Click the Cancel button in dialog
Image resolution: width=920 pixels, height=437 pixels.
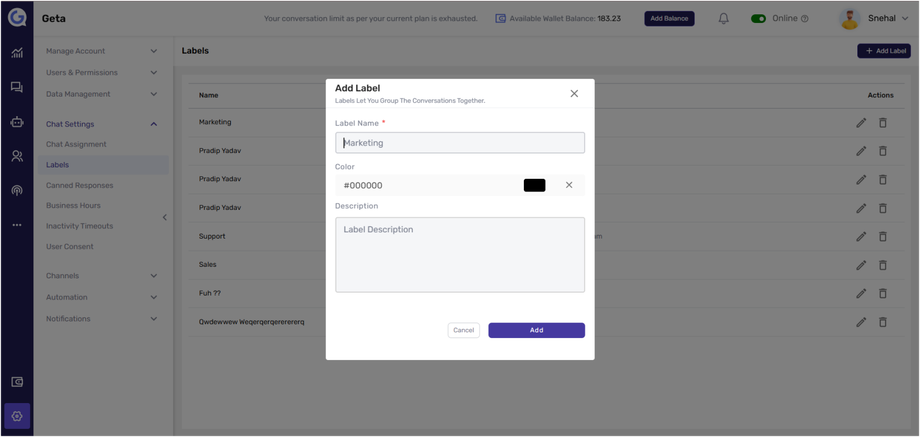pos(463,330)
